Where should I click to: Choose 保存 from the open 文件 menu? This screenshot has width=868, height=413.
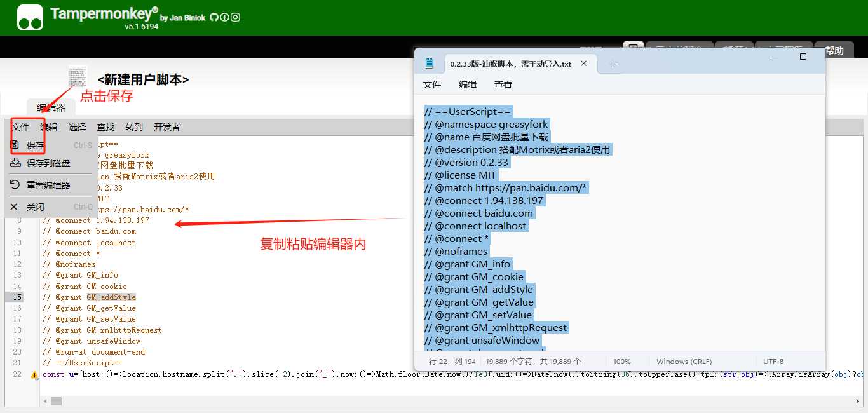click(x=52, y=146)
